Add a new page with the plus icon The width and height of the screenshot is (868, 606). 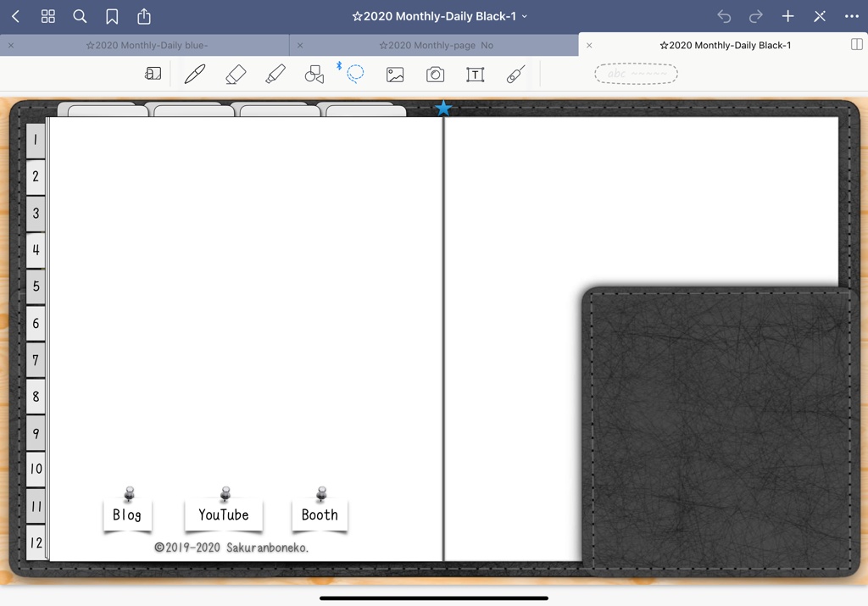click(x=787, y=17)
